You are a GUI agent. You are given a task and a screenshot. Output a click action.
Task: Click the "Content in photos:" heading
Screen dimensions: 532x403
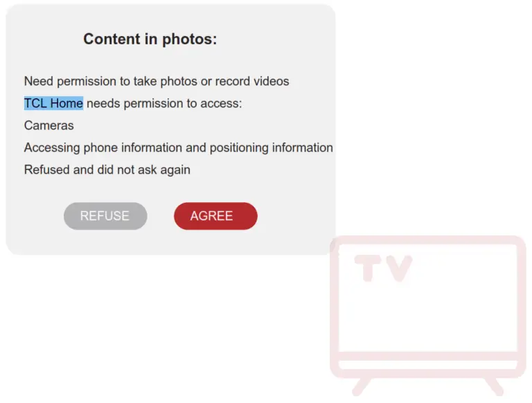point(150,39)
